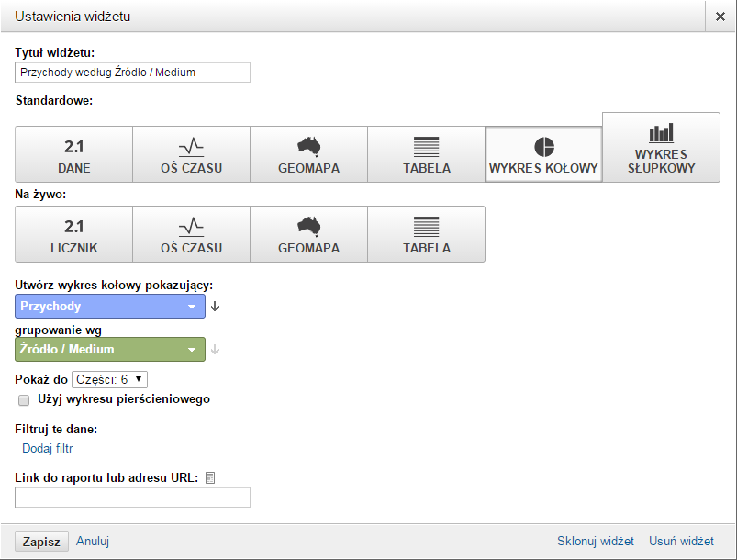Click the Dodaj filtr link

[48, 449]
